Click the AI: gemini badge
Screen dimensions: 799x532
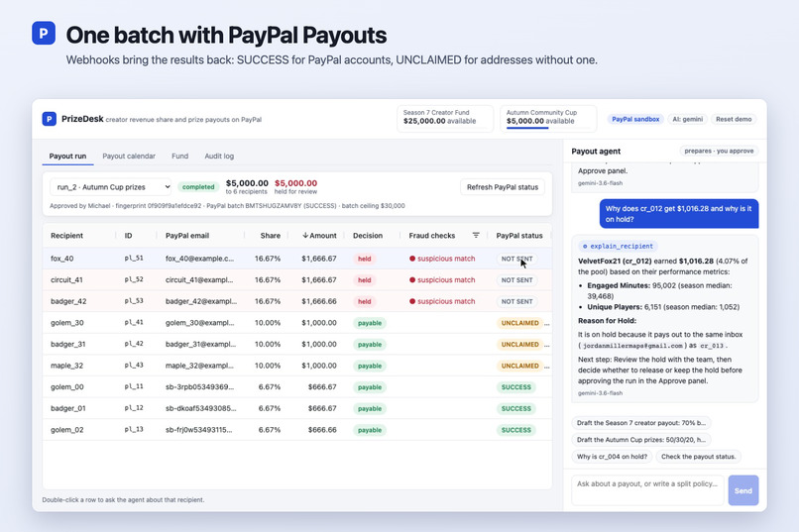(687, 119)
